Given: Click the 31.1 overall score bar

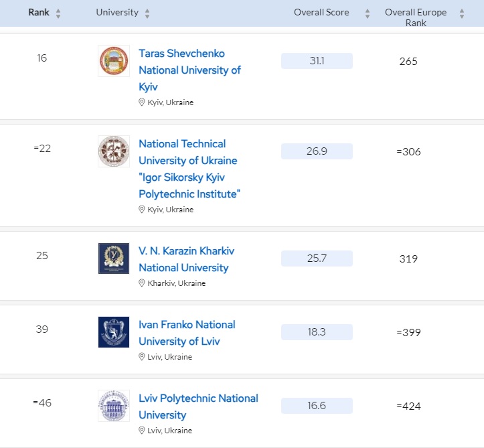Looking at the screenshot, I should point(317,61).
